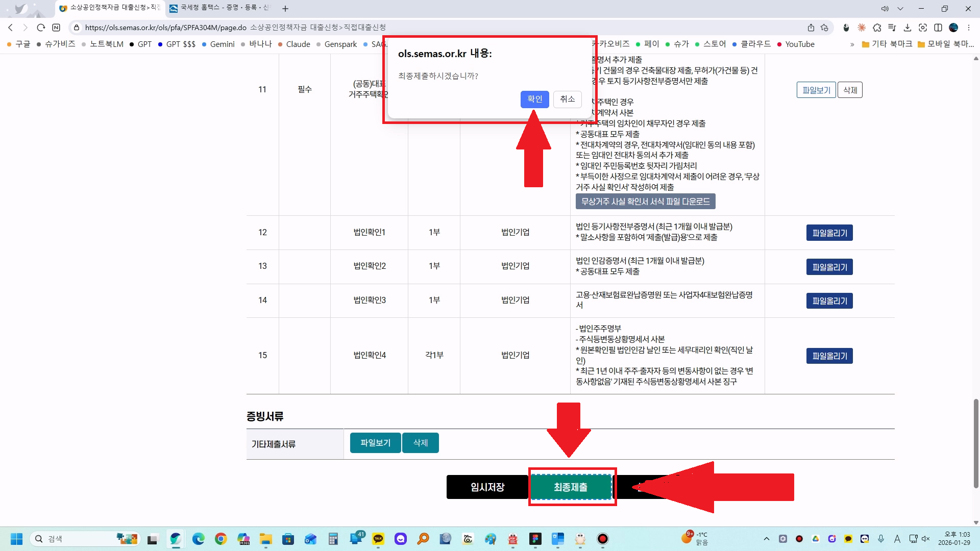Click the page vertical scrollbar thumb

pyautogui.click(x=976, y=444)
